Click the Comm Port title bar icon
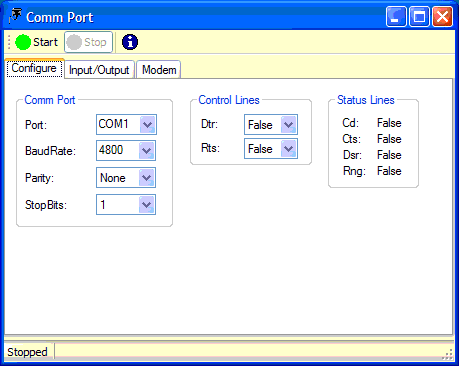The width and height of the screenshot is (459, 366). 15,16
